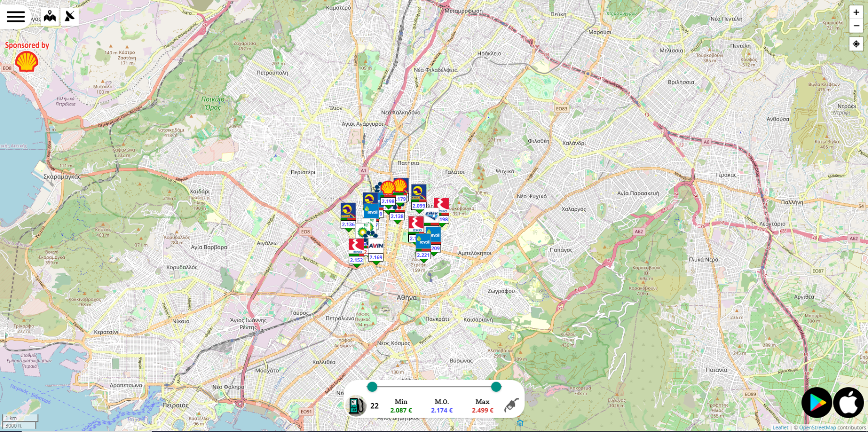The height and width of the screenshot is (432, 868).
Task: Click the Χαλάνδρι map label
Action: 574,143
